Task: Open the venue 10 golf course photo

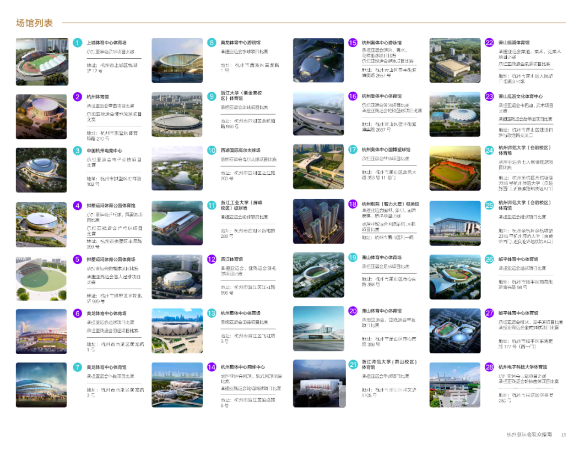Action: (177, 168)
